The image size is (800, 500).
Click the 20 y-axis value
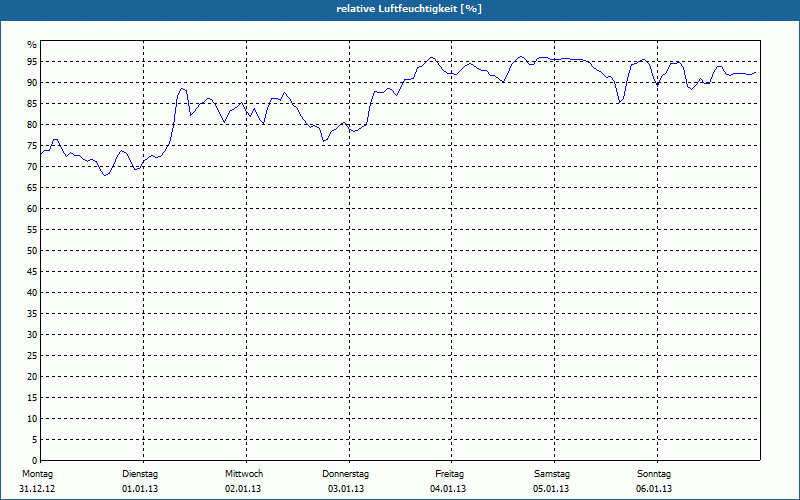(x=32, y=377)
